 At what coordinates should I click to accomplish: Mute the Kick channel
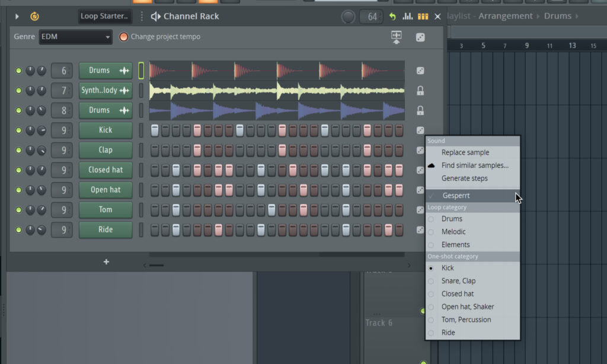tap(18, 130)
